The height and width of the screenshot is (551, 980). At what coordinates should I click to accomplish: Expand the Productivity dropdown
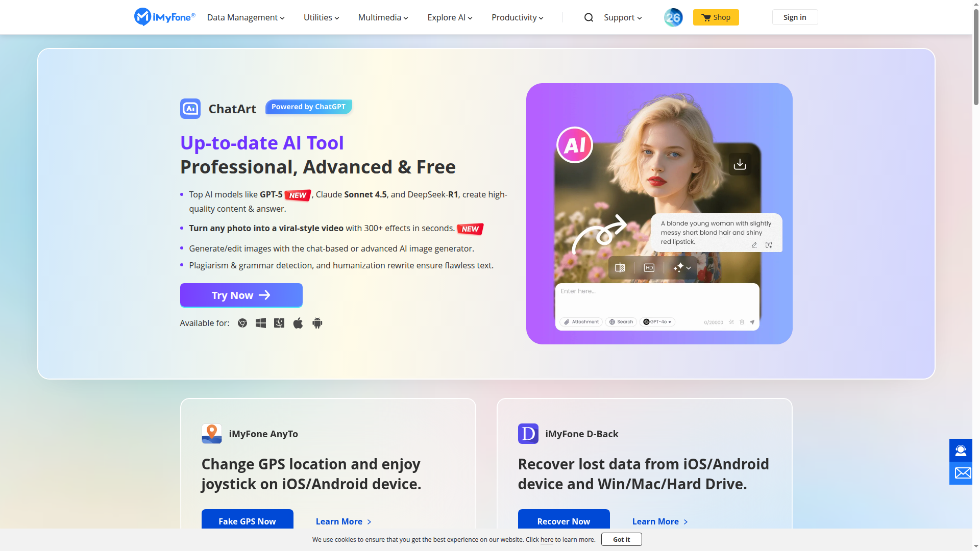(517, 17)
